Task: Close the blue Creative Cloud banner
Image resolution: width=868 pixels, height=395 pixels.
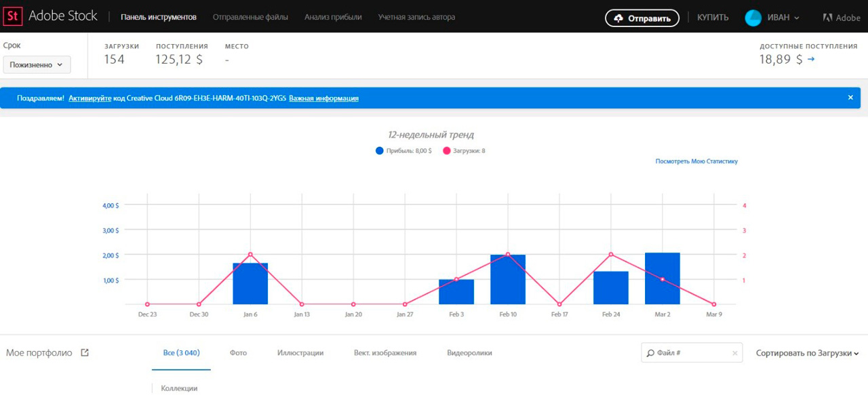Action: pos(850,98)
